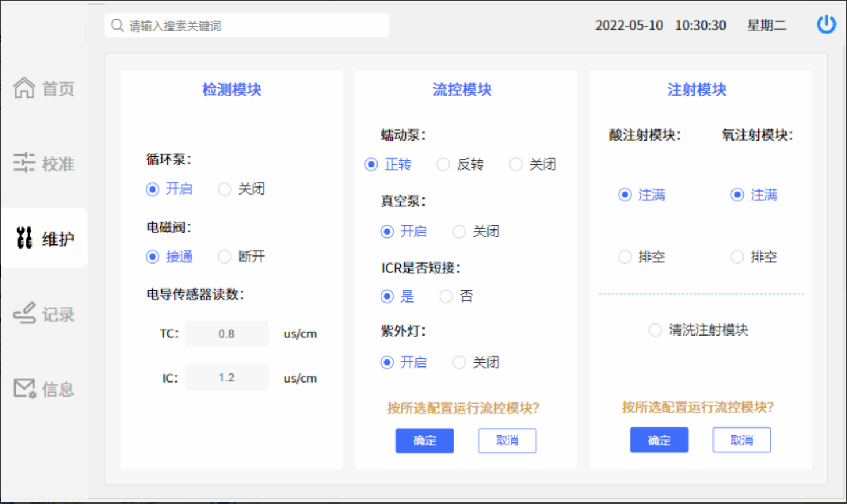Image resolution: width=847 pixels, height=504 pixels.
Task: Switch 紫外灯 to 关闭
Action: [x=459, y=363]
